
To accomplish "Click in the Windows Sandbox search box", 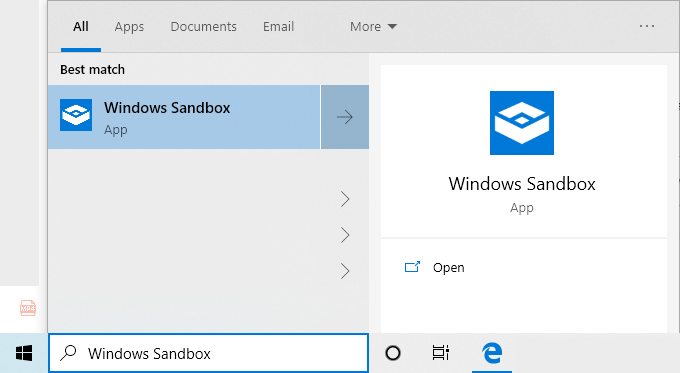I will click(x=209, y=353).
